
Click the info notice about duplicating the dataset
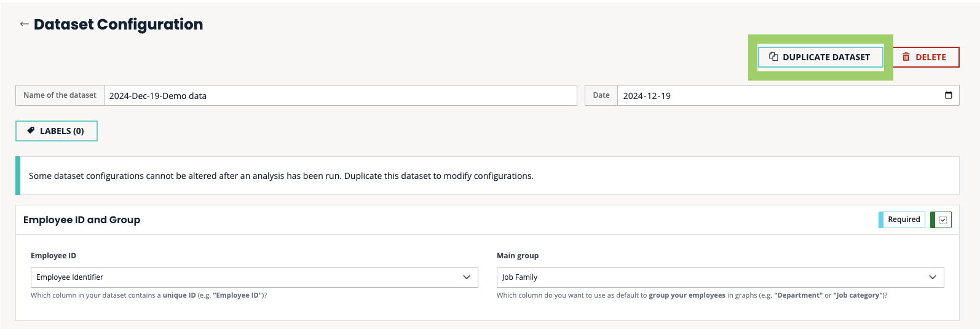pyautogui.click(x=281, y=176)
